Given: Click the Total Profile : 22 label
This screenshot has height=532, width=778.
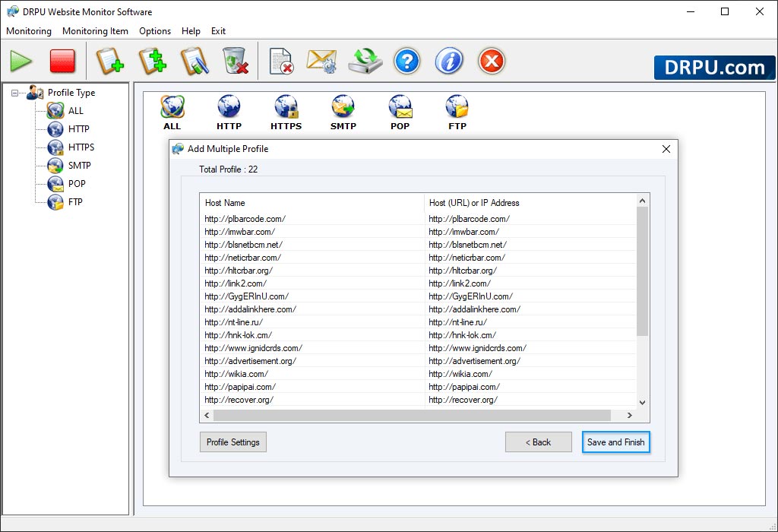Looking at the screenshot, I should [228, 169].
